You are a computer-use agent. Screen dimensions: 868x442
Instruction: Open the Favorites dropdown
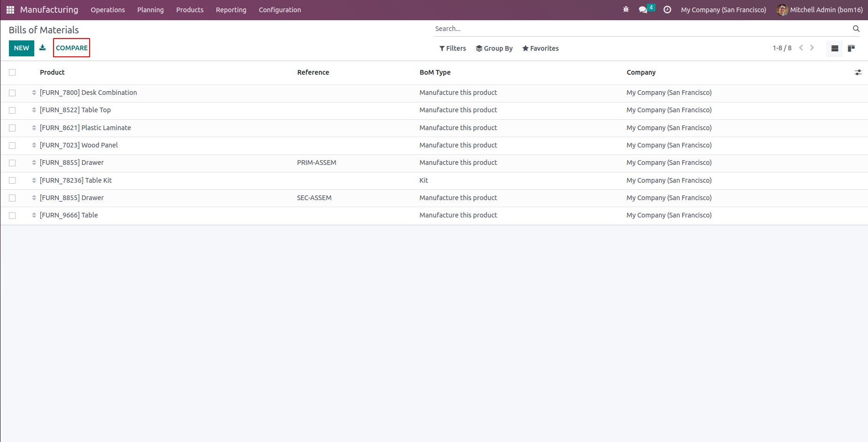coord(540,48)
